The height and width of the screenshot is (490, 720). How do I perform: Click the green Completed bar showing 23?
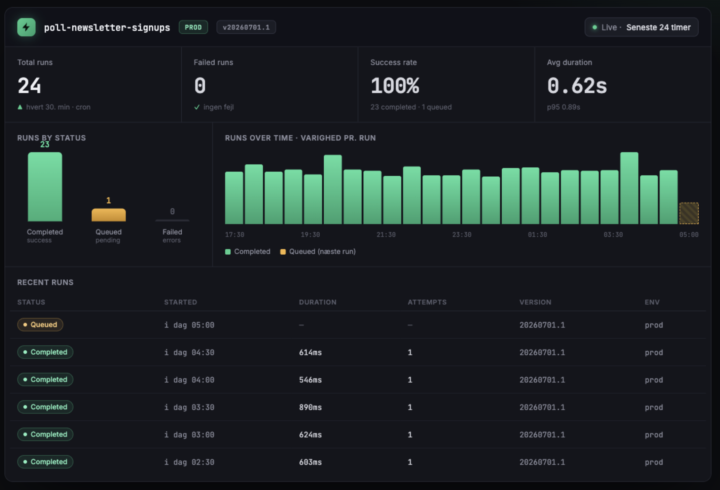point(45,187)
